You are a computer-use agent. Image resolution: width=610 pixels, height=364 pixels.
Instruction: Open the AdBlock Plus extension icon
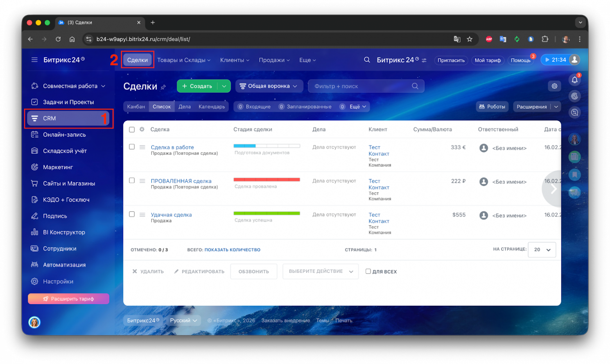pyautogui.click(x=489, y=39)
